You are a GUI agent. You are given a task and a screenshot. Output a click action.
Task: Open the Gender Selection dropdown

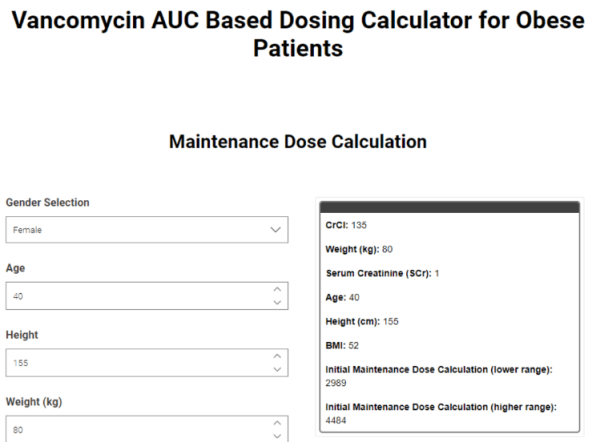tap(147, 230)
